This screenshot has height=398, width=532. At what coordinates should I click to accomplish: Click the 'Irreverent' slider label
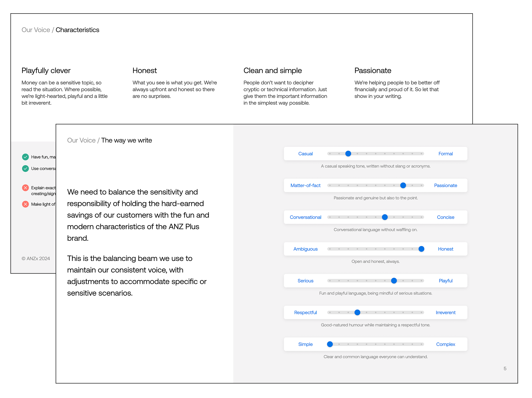point(446,312)
